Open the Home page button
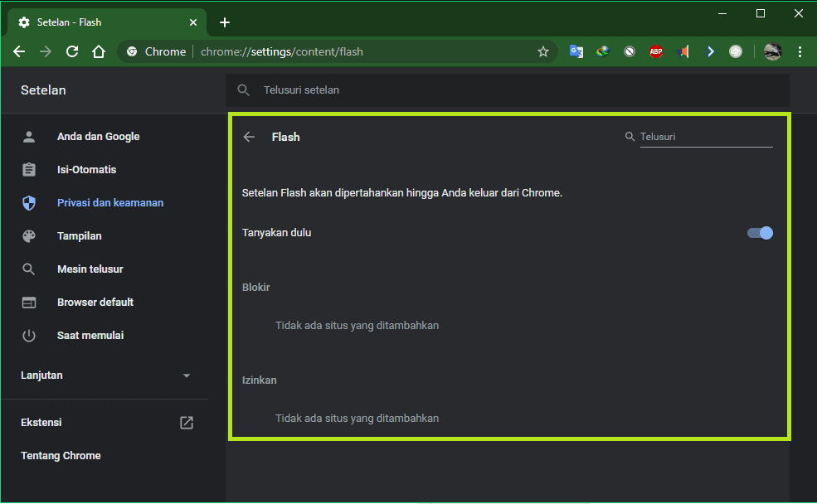Image resolution: width=817 pixels, height=504 pixels. 99,51
